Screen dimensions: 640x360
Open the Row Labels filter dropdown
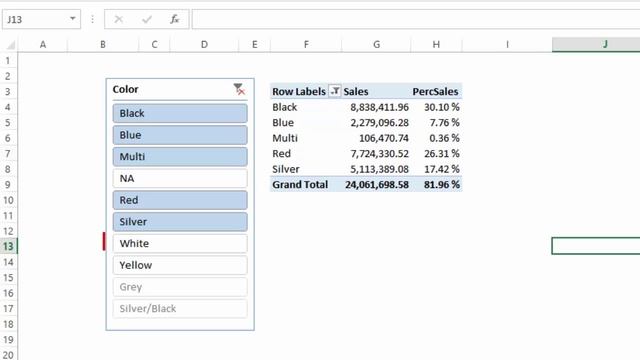(335, 91)
